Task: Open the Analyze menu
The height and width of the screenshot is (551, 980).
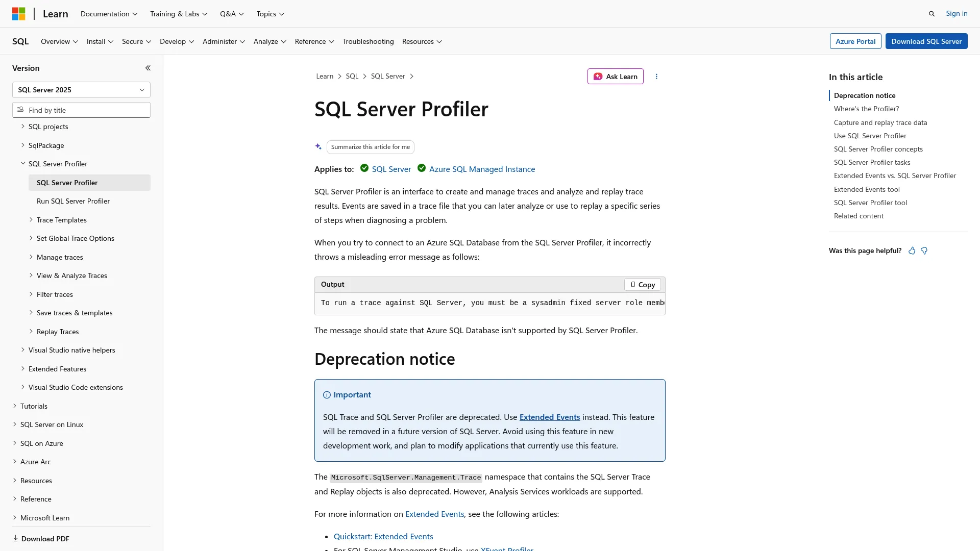Action: (270, 41)
